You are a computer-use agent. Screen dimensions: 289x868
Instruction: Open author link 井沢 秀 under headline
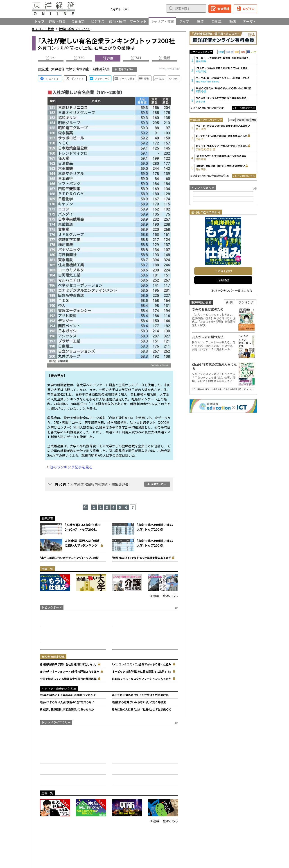(43, 69)
